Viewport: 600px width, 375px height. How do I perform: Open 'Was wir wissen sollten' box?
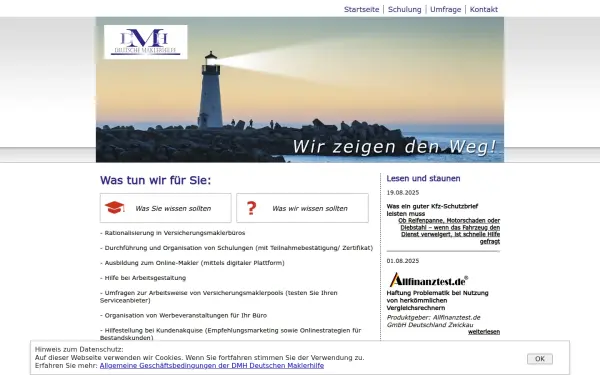302,208
